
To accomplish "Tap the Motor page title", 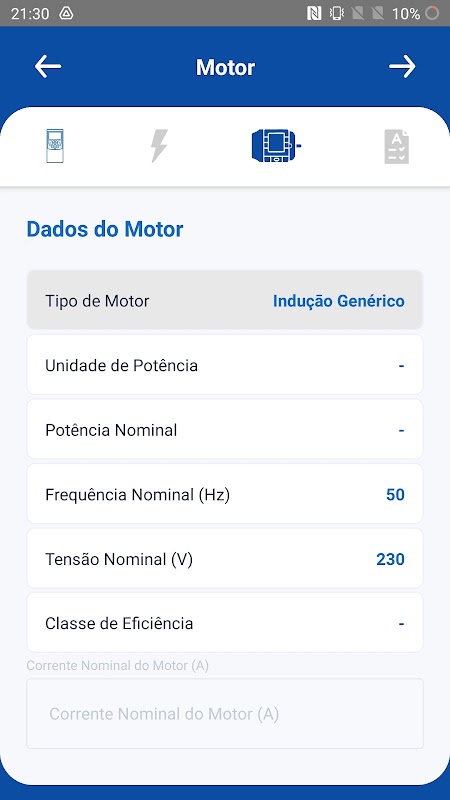I will pos(226,67).
